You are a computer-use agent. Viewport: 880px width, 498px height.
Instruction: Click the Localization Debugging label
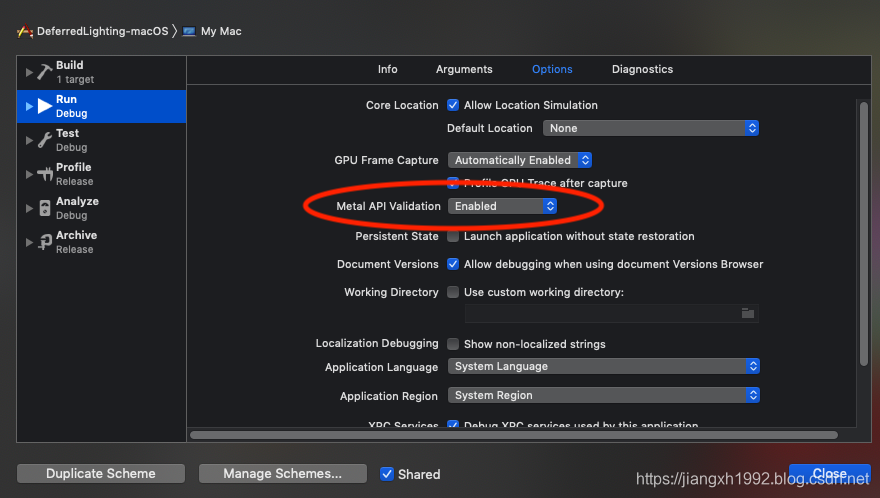pyautogui.click(x=377, y=343)
